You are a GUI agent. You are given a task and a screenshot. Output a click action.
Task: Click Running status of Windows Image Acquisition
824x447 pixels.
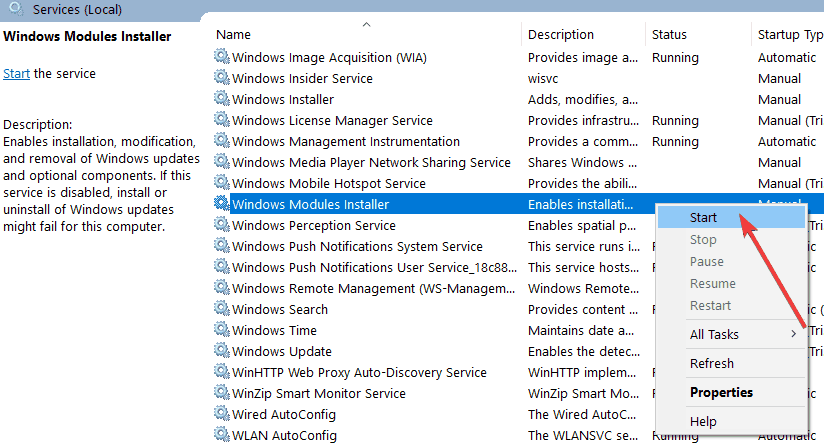click(x=675, y=57)
